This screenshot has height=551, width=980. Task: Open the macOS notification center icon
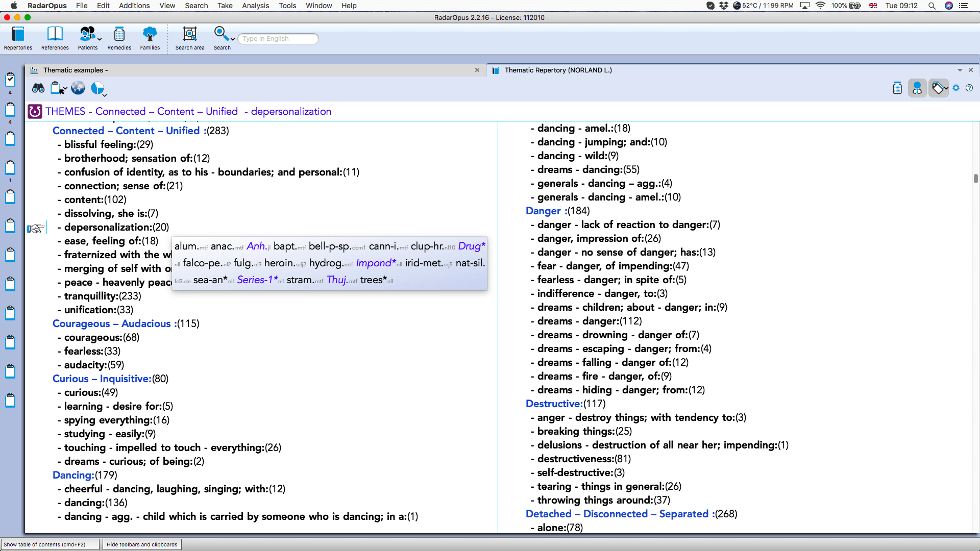click(x=964, y=6)
